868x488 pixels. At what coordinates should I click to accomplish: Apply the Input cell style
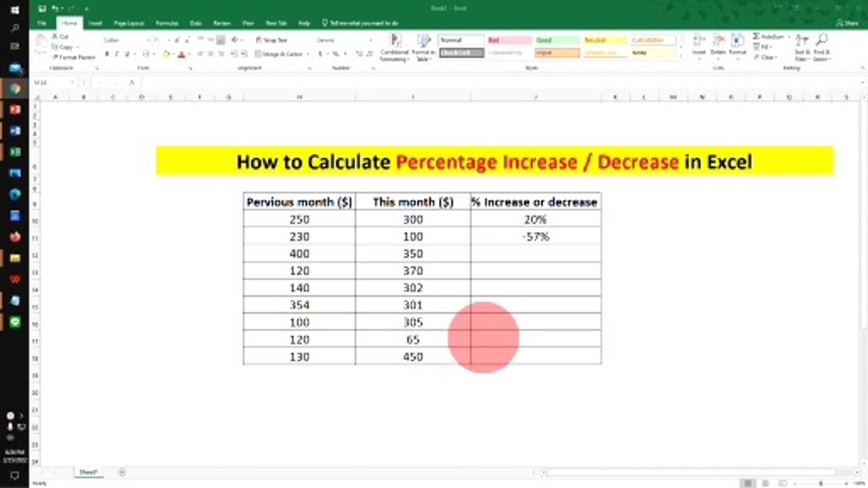pyautogui.click(x=557, y=53)
